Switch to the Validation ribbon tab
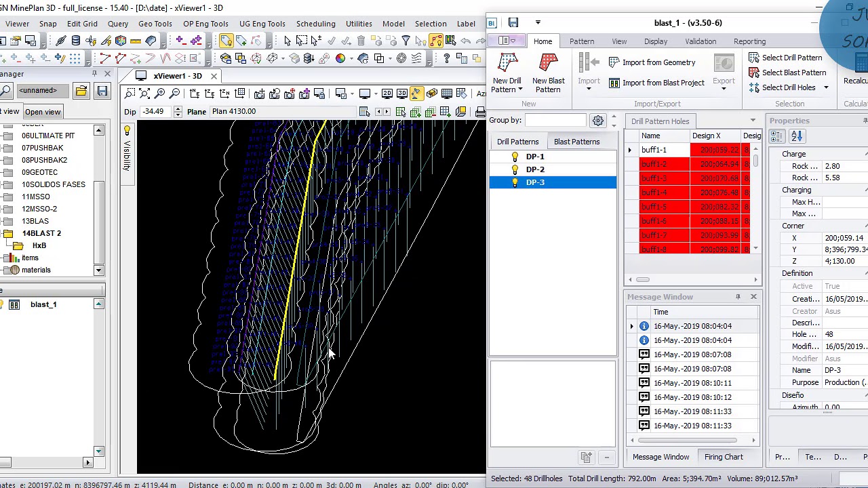Image resolution: width=868 pixels, height=488 pixels. click(x=700, y=41)
